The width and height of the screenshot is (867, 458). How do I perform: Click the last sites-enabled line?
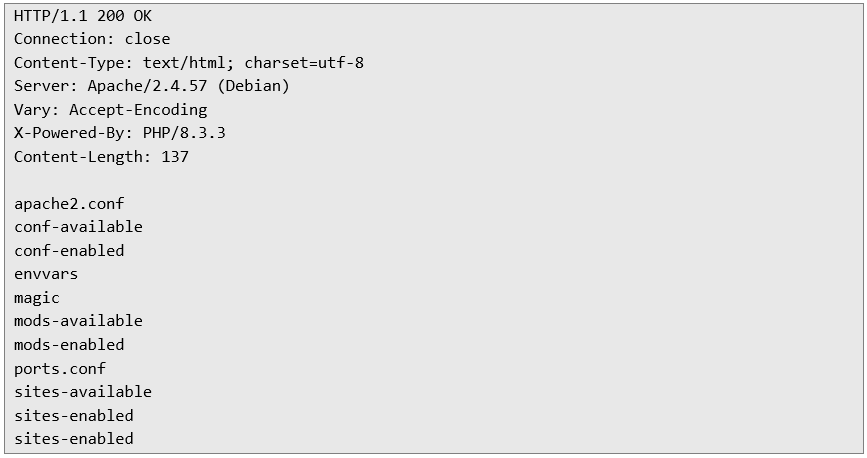click(x=74, y=439)
